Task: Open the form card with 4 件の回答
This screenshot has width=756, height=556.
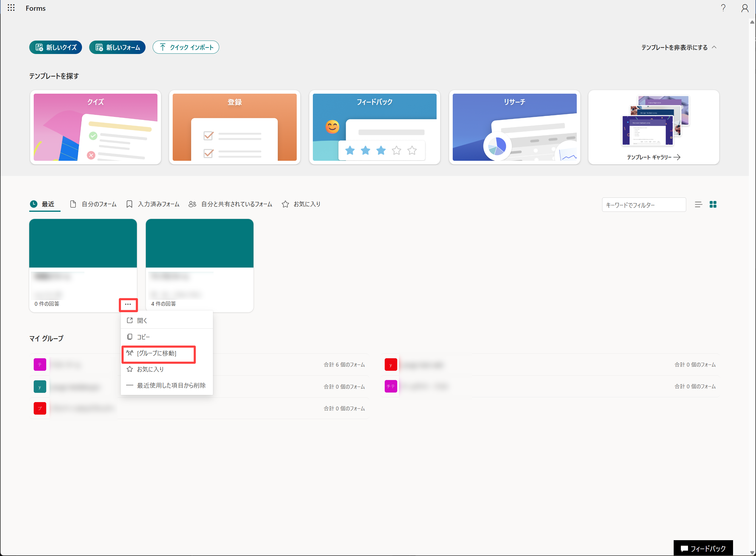Action: pyautogui.click(x=200, y=265)
